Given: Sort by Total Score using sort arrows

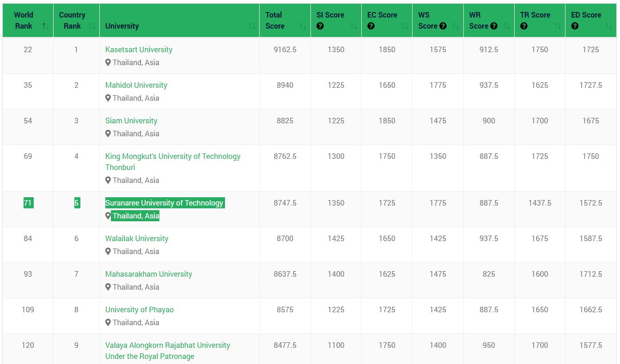Looking at the screenshot, I should [x=303, y=26].
